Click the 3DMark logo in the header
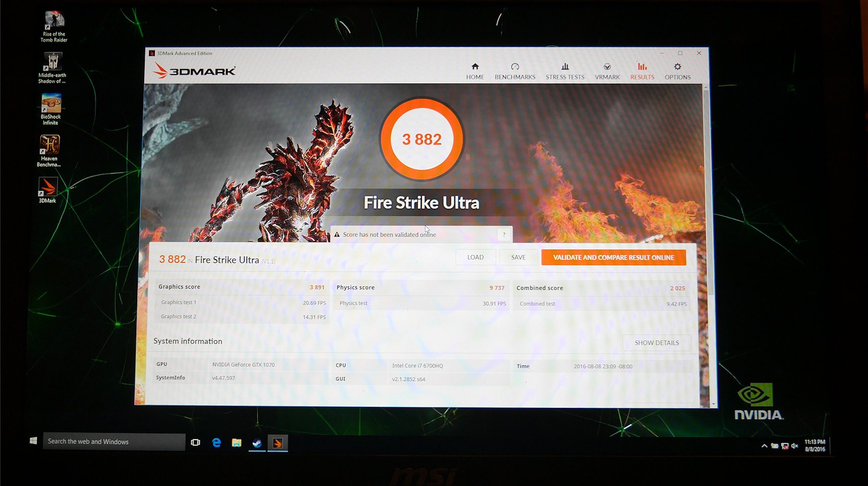This screenshot has width=868, height=486. click(x=194, y=71)
